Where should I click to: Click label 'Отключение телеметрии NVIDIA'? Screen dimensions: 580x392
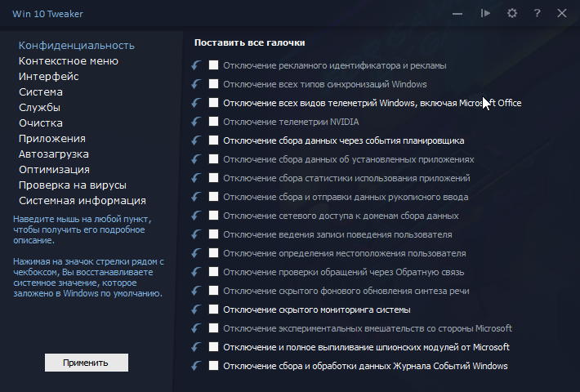[x=291, y=122]
